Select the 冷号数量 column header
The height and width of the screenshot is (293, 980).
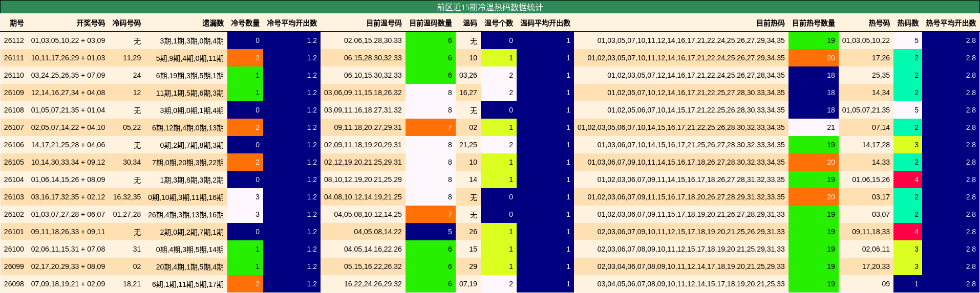coord(245,23)
